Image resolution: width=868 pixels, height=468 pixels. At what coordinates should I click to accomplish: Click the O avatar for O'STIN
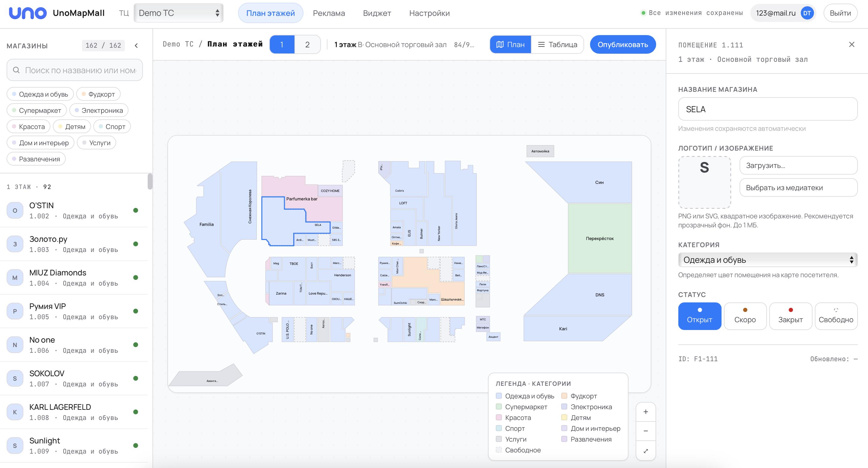(x=15, y=210)
